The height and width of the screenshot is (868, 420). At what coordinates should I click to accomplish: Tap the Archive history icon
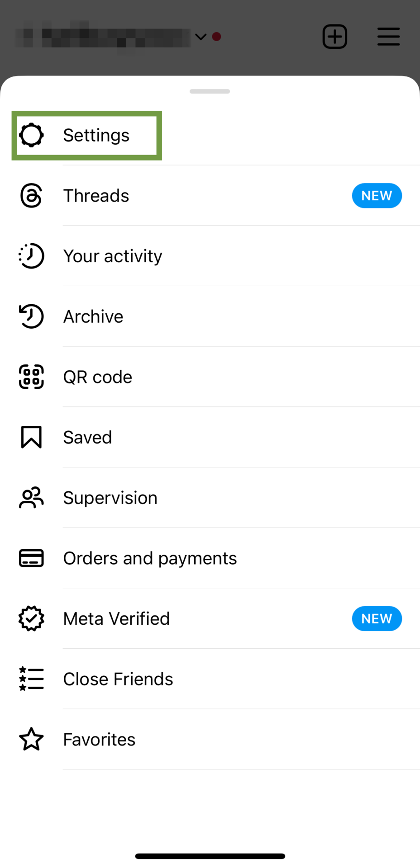coord(31,316)
